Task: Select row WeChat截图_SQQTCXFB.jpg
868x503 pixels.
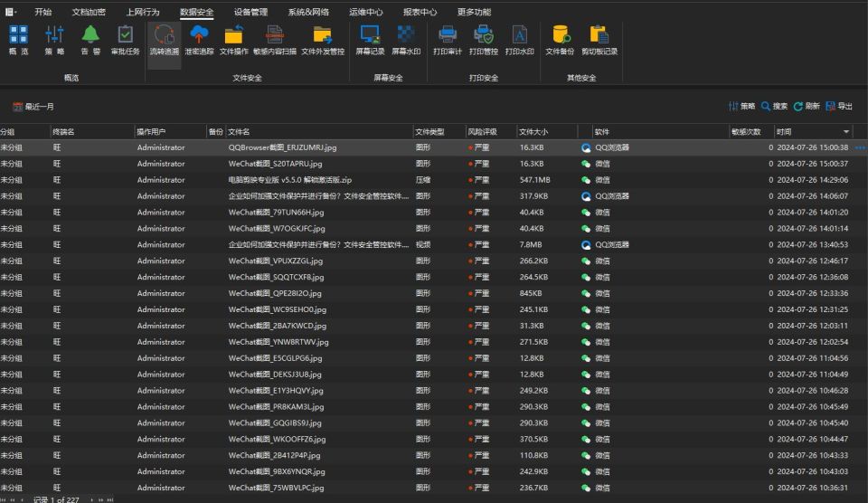Action: pos(434,277)
